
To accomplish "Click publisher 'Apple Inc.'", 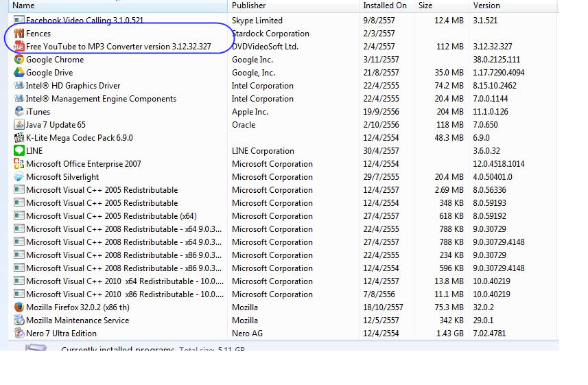I will tap(250, 112).
